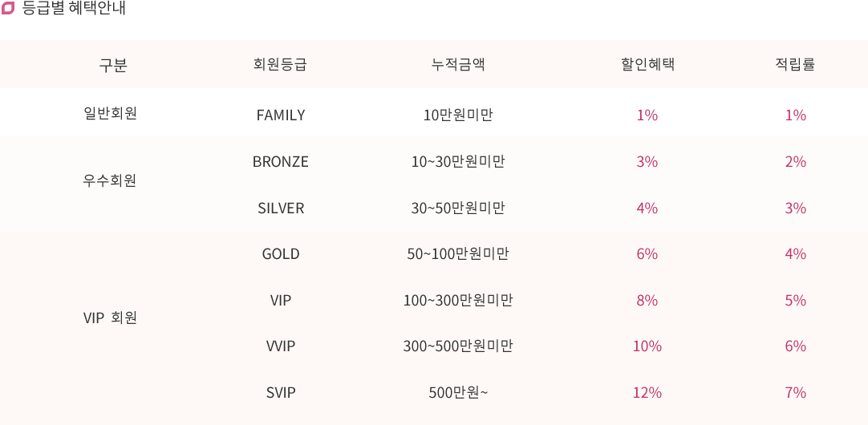868x425 pixels.
Task: Select the 일반회원 category cell
Action: [x=110, y=113]
